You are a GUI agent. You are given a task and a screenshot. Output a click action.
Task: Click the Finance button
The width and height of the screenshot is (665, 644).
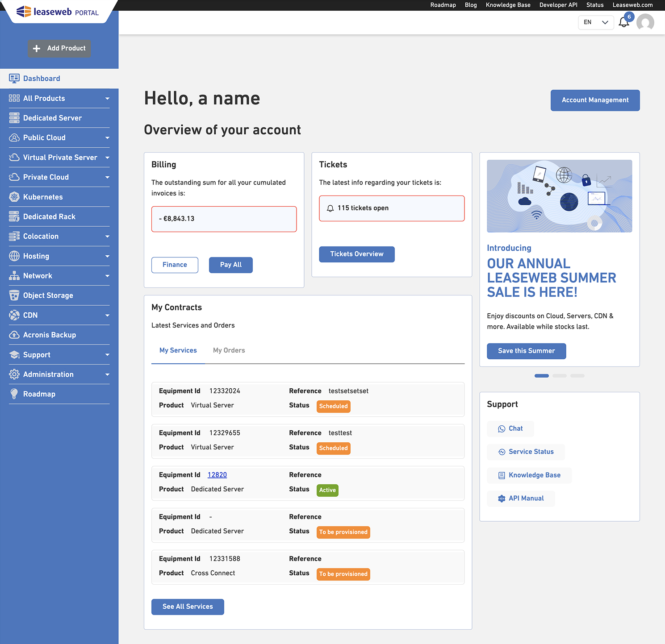[175, 265]
